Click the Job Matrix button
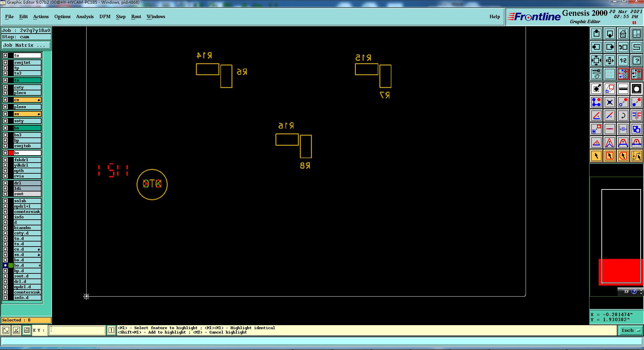This screenshot has width=644, height=350. (26, 45)
